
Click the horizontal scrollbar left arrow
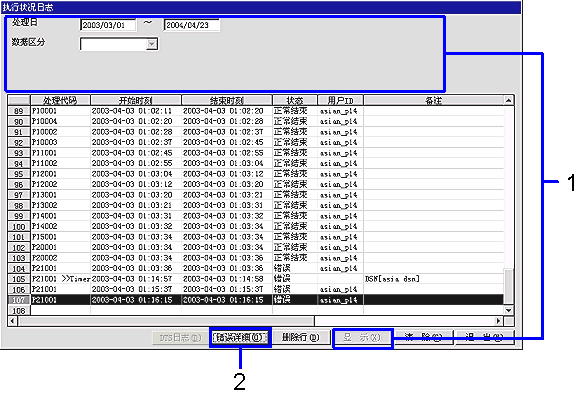(x=13, y=321)
